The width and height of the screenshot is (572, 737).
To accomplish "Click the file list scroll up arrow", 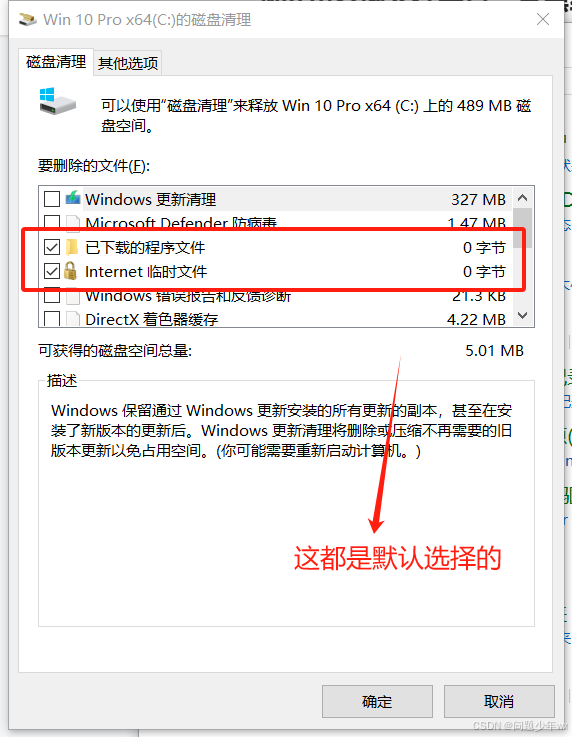I will 523,198.
